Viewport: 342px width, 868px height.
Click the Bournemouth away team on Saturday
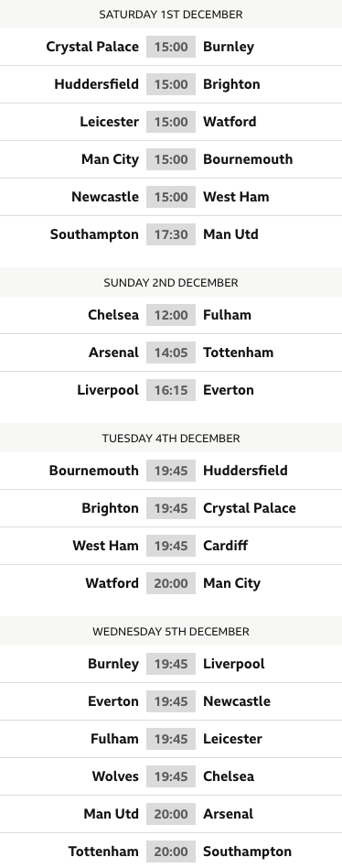[x=248, y=159]
